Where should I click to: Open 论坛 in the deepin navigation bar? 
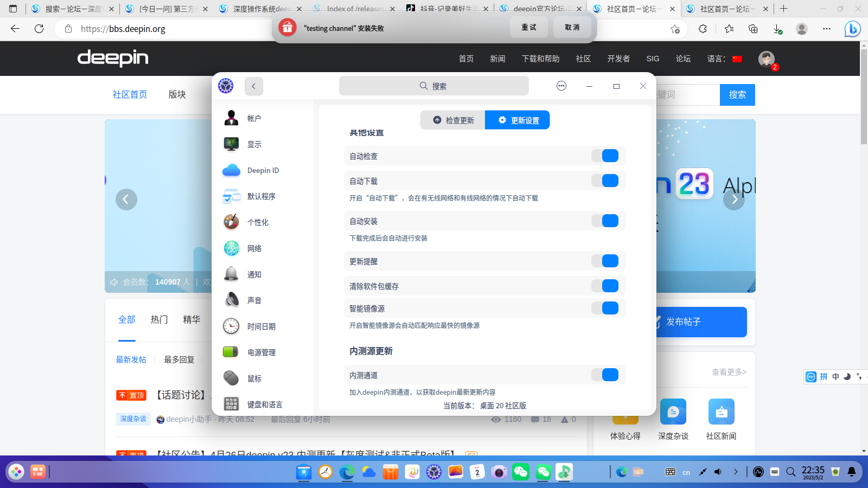click(x=683, y=59)
